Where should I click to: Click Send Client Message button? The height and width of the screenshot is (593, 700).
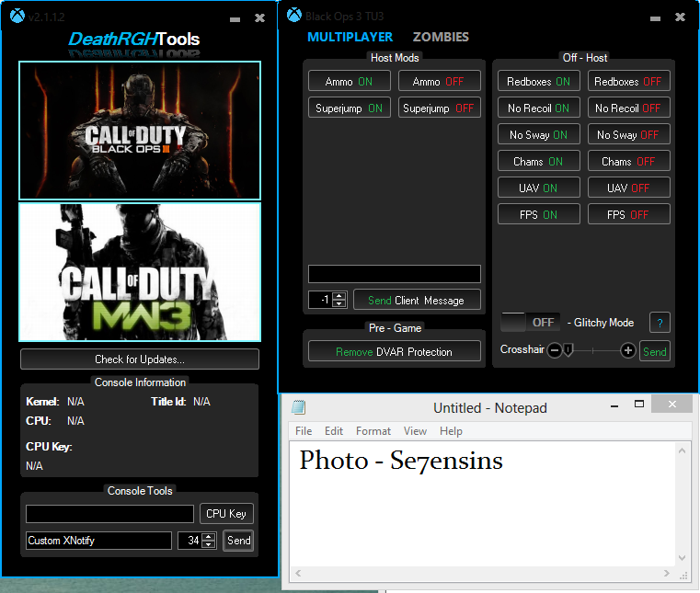tap(417, 300)
